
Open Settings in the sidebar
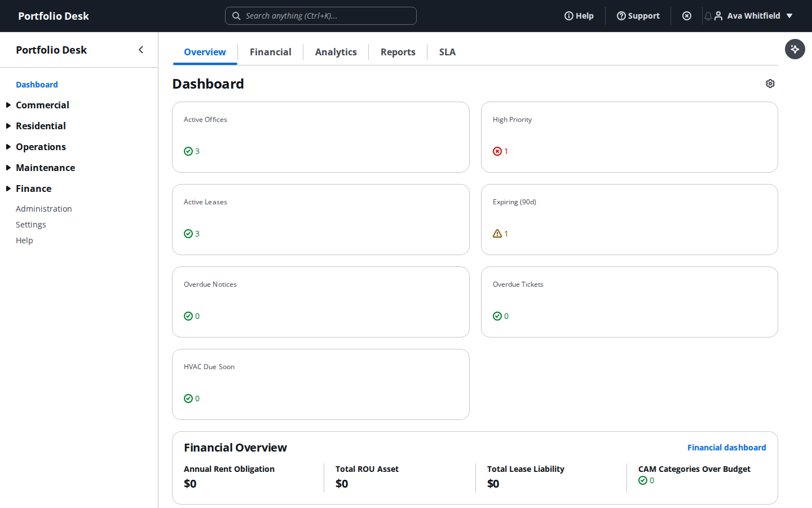31,225
